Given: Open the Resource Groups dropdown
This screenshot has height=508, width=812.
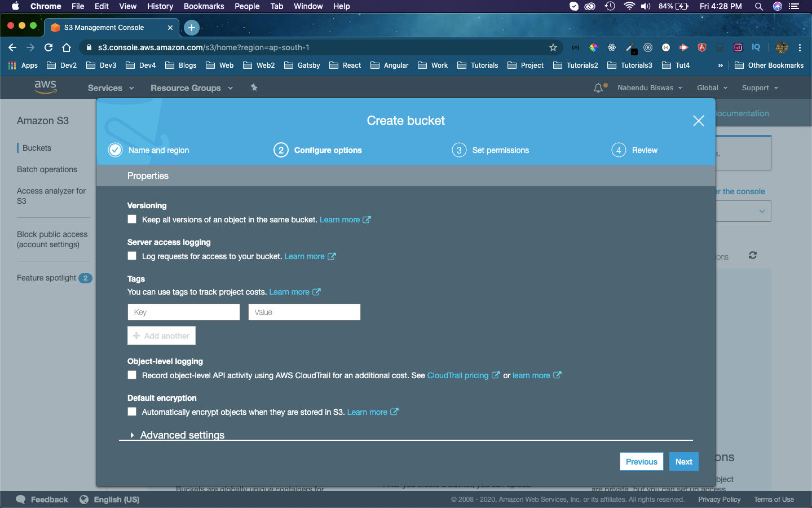Looking at the screenshot, I should click(192, 88).
